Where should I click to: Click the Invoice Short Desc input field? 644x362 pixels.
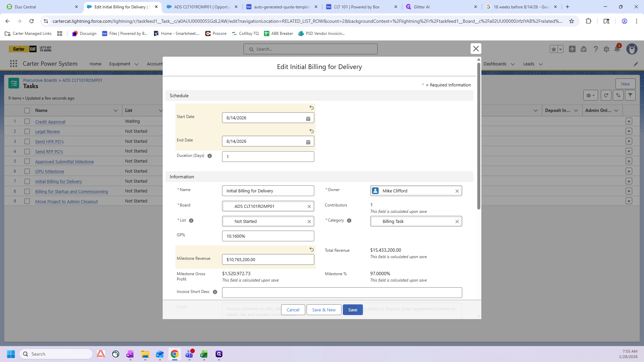click(341, 293)
